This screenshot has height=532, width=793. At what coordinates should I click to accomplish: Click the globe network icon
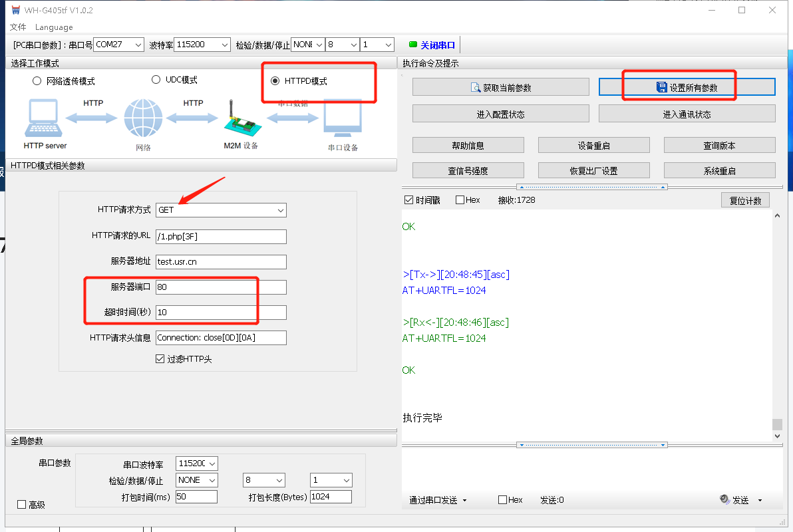[143, 118]
